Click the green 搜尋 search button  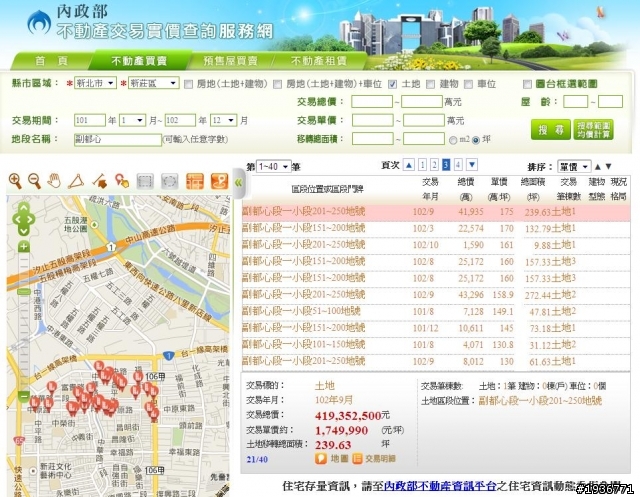(x=551, y=130)
